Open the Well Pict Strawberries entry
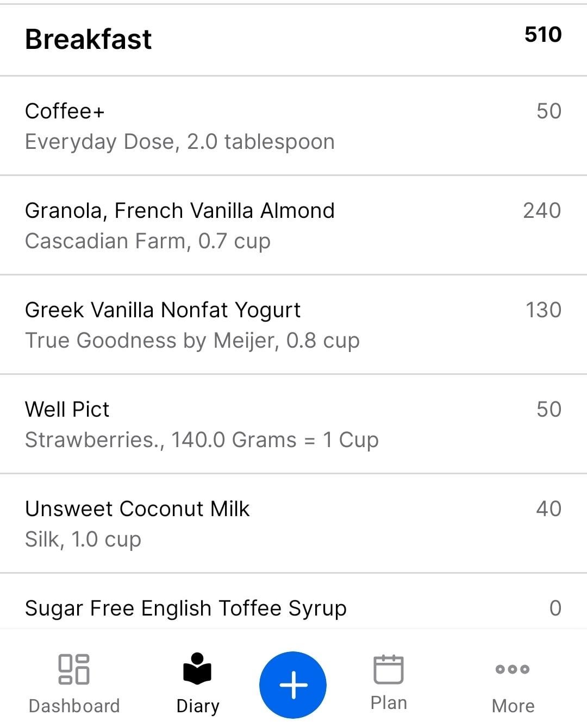587x728 pixels. 293,424
